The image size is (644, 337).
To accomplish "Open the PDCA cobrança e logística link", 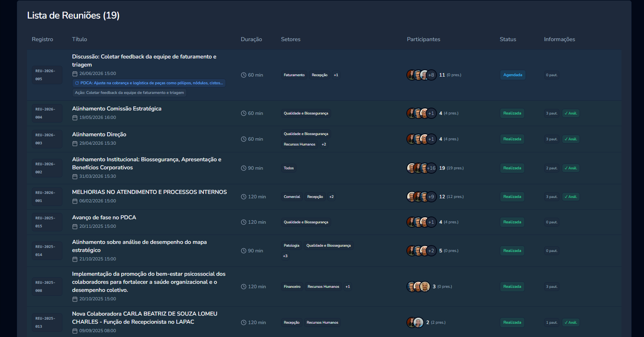I will coord(149,83).
